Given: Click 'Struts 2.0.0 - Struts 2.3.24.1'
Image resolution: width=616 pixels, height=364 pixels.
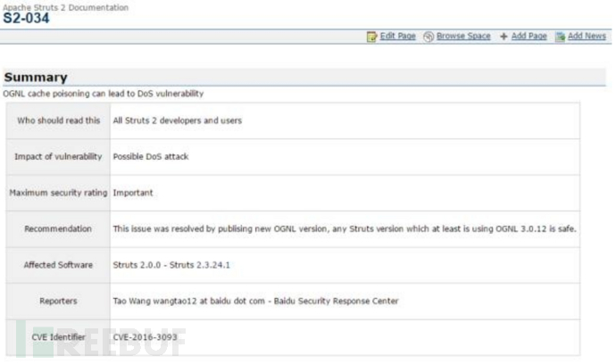Looking at the screenshot, I should point(171,265).
